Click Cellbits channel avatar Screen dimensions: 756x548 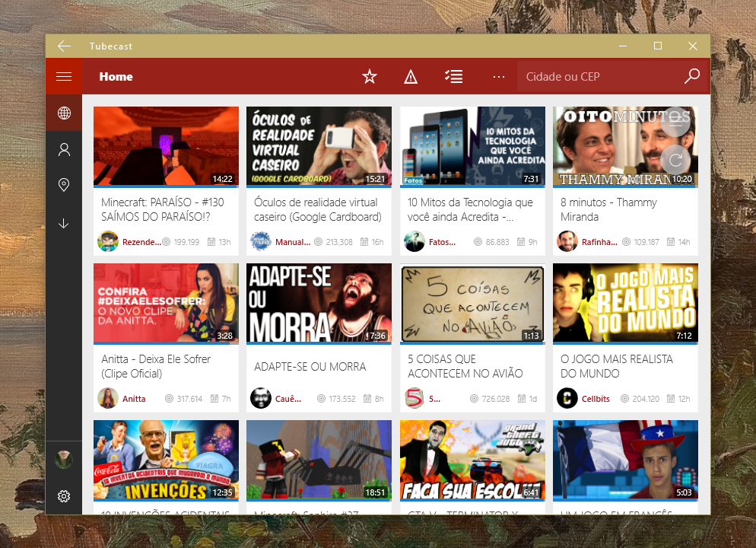click(x=567, y=398)
